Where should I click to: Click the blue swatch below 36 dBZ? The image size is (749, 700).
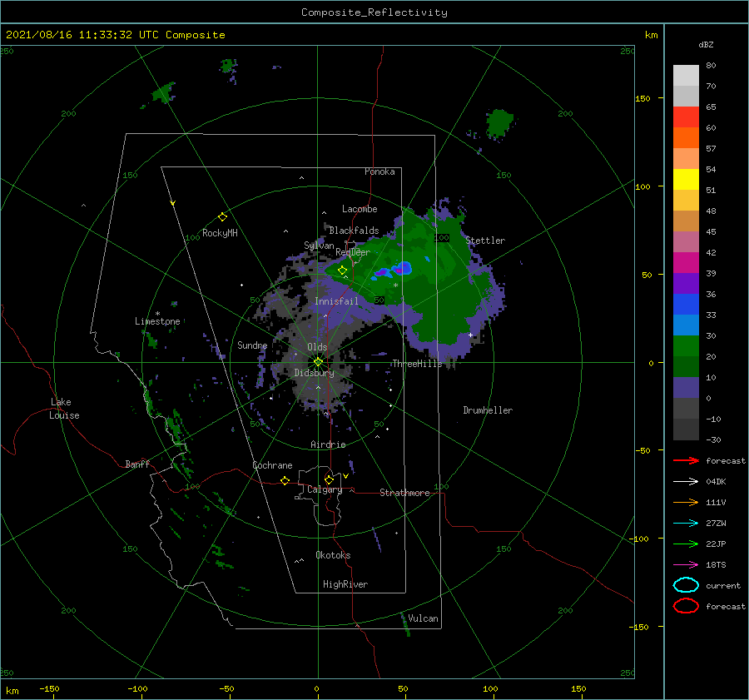[686, 304]
